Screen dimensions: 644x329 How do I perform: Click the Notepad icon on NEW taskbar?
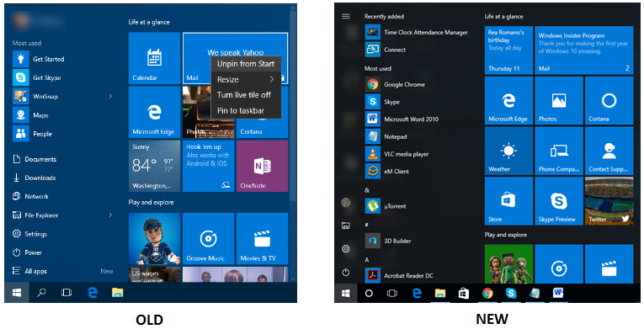(x=535, y=294)
